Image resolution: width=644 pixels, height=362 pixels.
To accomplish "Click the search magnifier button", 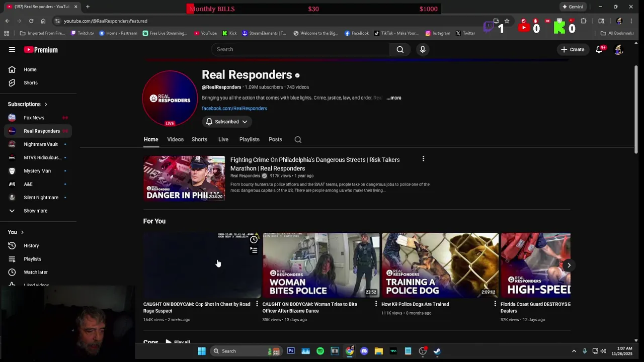I will pyautogui.click(x=400, y=49).
